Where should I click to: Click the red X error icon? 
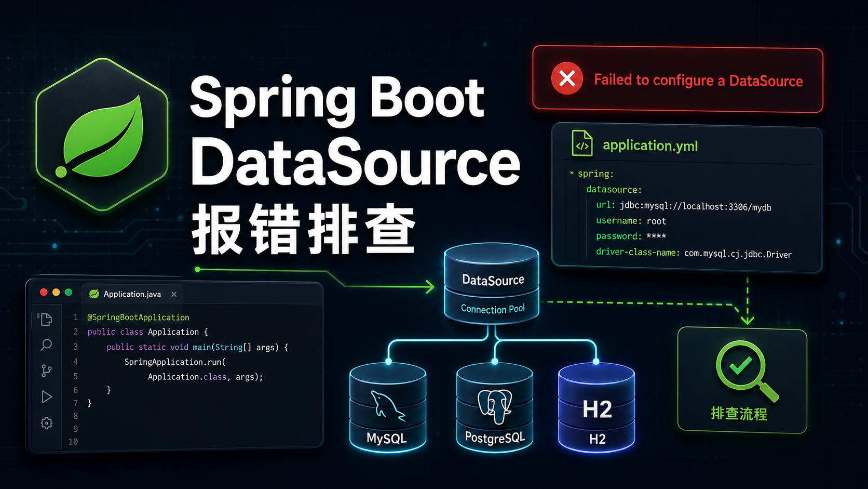[x=567, y=78]
